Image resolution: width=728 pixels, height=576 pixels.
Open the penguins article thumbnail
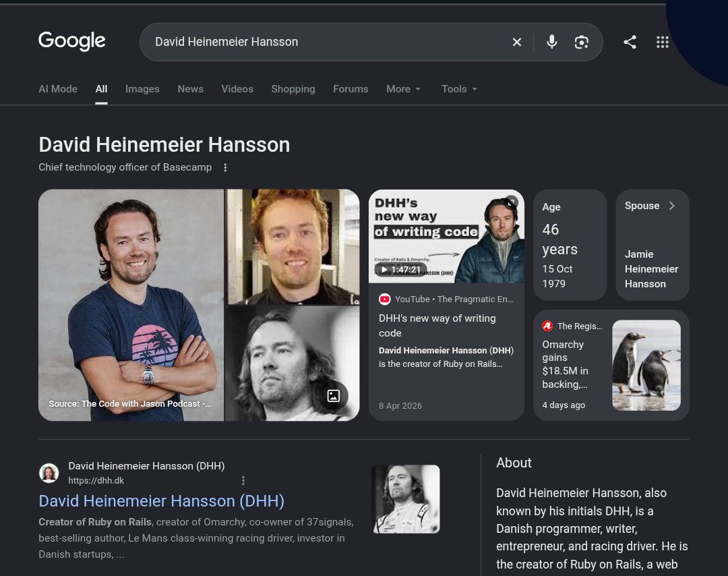pyautogui.click(x=646, y=365)
